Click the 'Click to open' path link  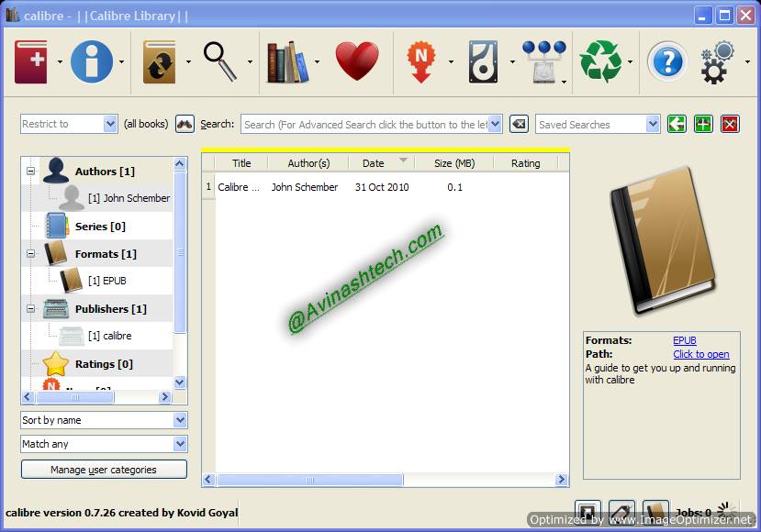tap(700, 354)
